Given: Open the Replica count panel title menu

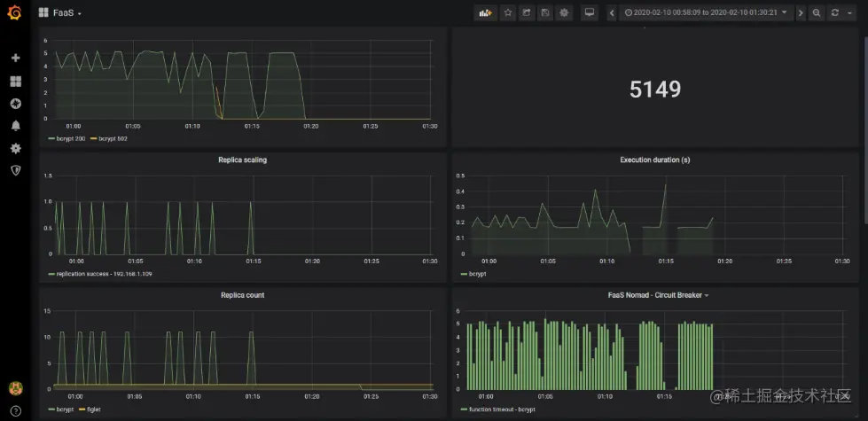Looking at the screenshot, I should [242, 295].
